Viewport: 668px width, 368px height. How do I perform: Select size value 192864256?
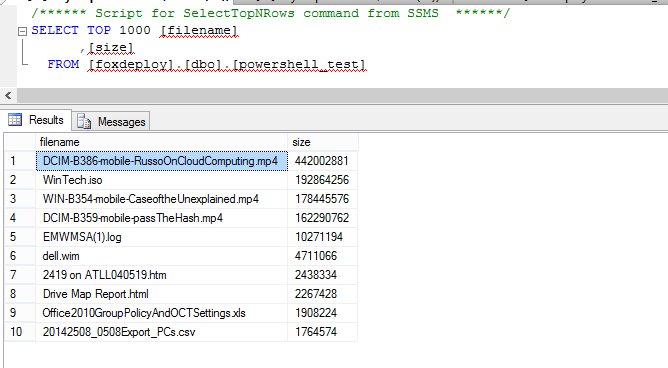point(322,180)
